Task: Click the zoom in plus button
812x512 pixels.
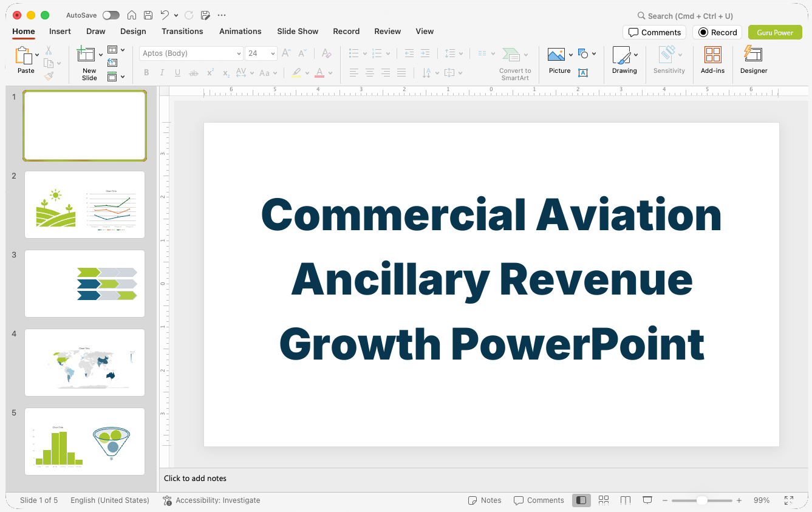Action: click(739, 500)
